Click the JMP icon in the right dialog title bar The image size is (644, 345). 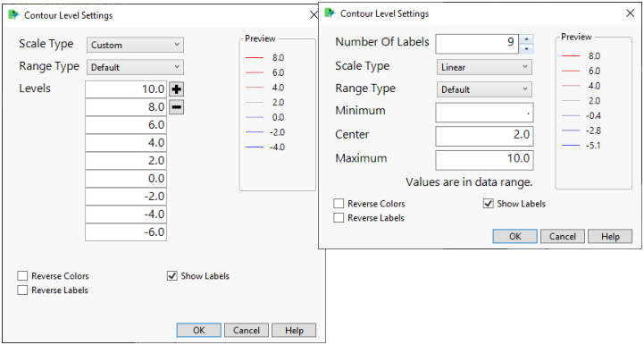(330, 13)
